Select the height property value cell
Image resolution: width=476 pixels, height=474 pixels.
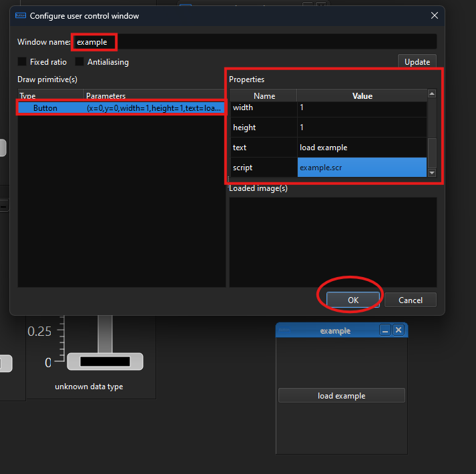click(x=361, y=128)
